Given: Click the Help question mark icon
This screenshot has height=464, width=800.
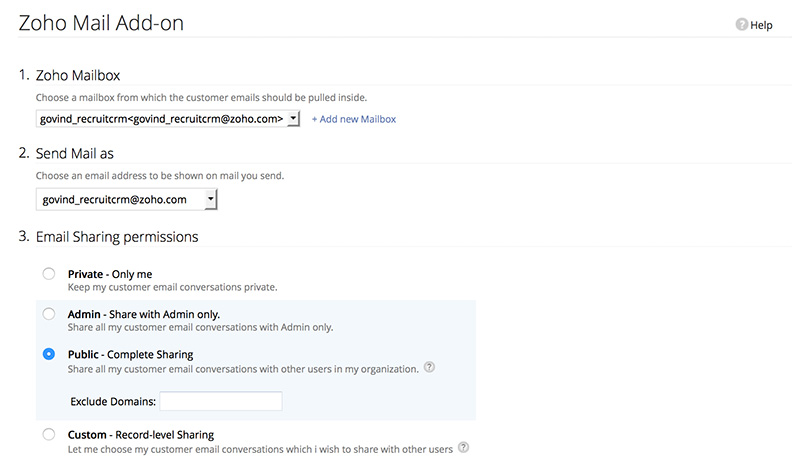Looking at the screenshot, I should [x=741, y=25].
